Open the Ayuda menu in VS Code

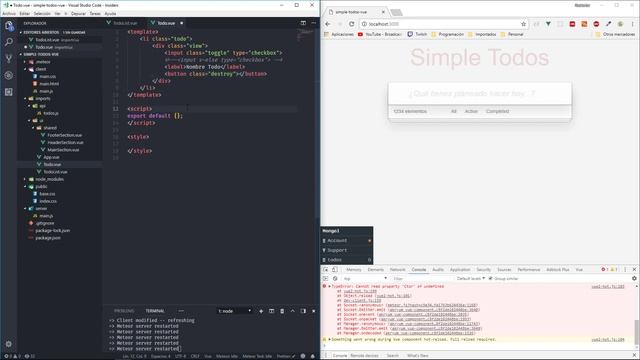110,13
